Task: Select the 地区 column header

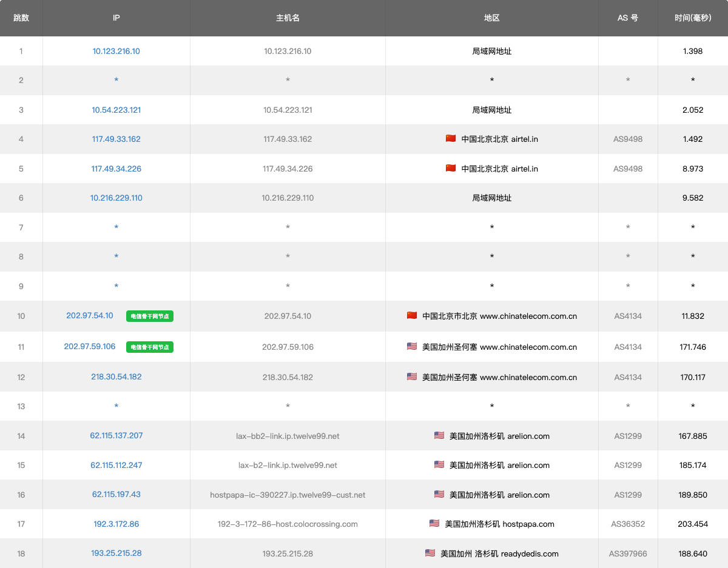Action: tap(491, 18)
